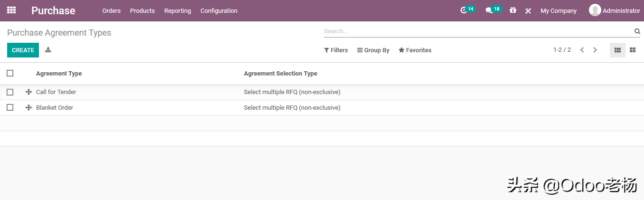Image resolution: width=644 pixels, height=200 pixels.
Task: Switch to list view
Action: point(617,50)
